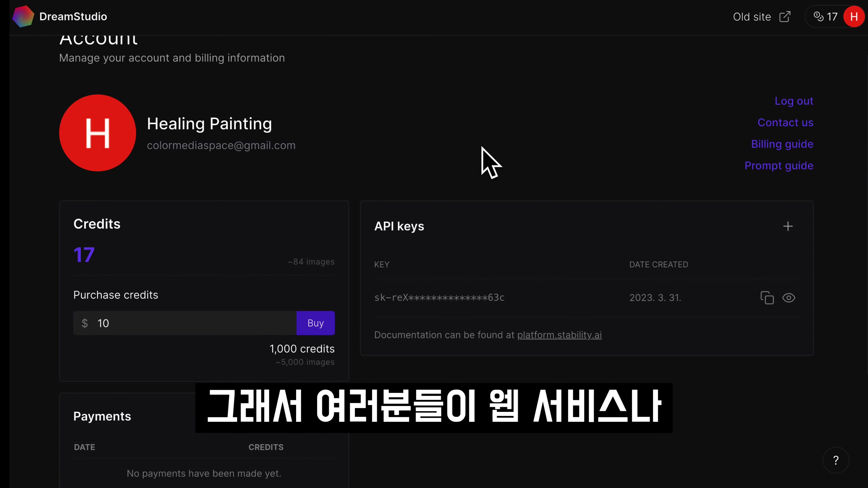Click the external link icon beside Old site
The image size is (868, 488).
[x=785, y=17]
